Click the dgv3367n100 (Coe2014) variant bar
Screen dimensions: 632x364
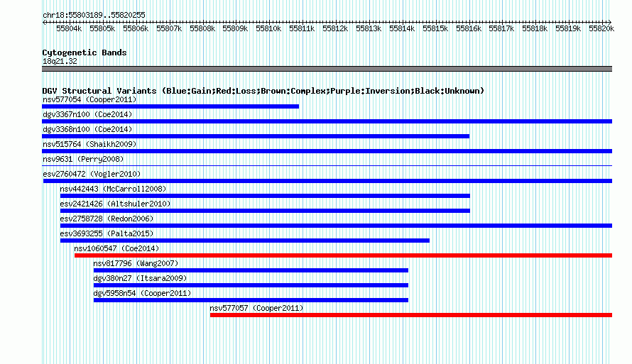tap(327, 121)
